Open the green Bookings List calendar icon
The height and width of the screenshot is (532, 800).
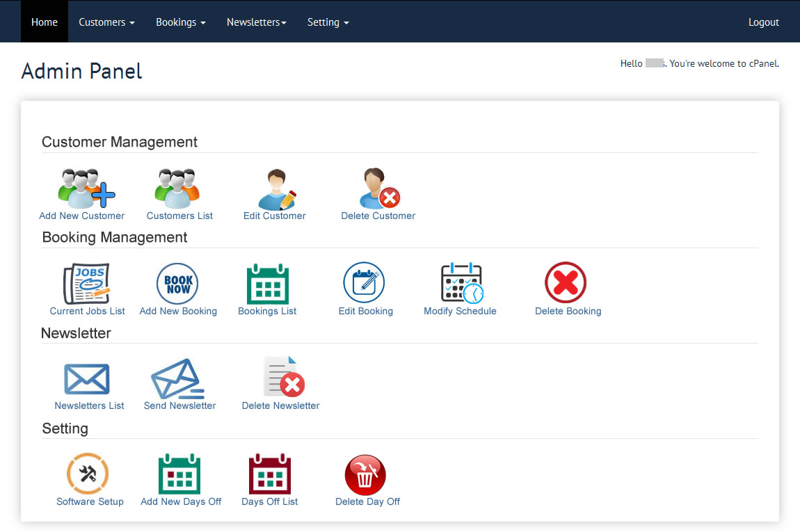point(268,284)
